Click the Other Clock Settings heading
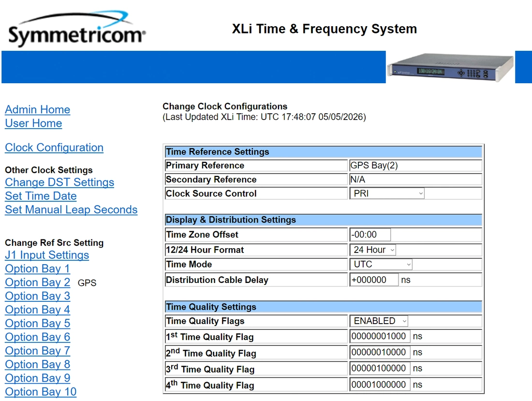 click(x=49, y=170)
